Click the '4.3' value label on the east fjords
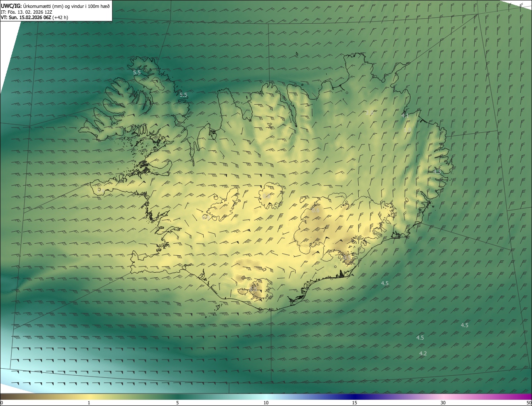The height and width of the screenshot is (406, 532). [x=437, y=171]
